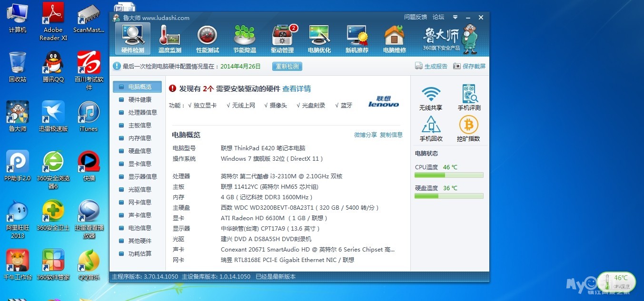Image resolution: width=644 pixels, height=301 pixels.
Task: Open 查看详情 driver details link
Action: tap(297, 88)
